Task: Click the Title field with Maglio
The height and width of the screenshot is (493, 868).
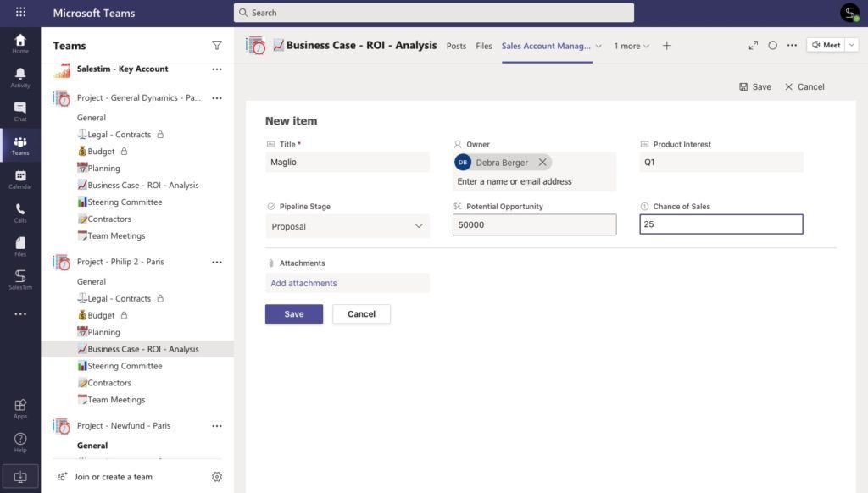Action: (348, 162)
